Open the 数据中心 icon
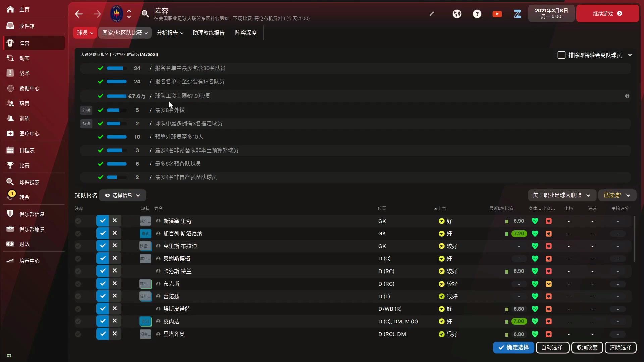 [10, 88]
